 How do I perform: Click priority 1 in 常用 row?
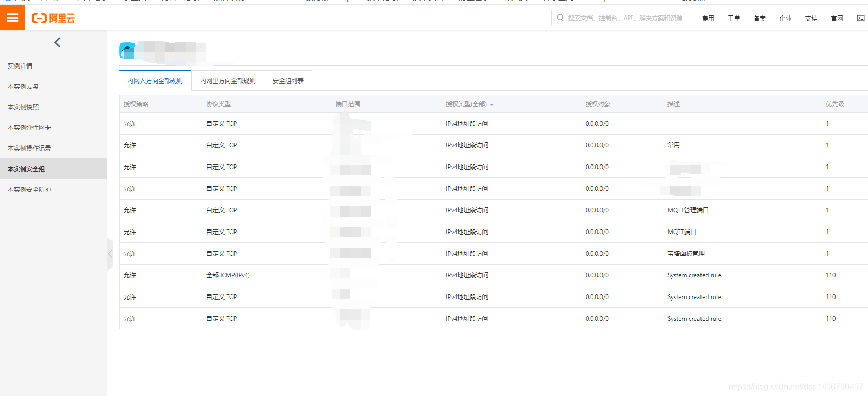[x=827, y=145]
